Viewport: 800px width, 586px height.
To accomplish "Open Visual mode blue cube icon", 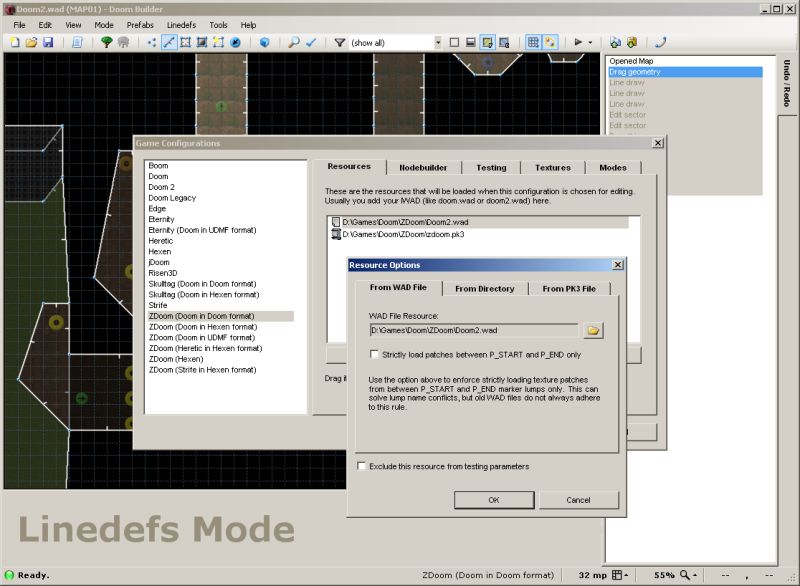I will point(264,43).
